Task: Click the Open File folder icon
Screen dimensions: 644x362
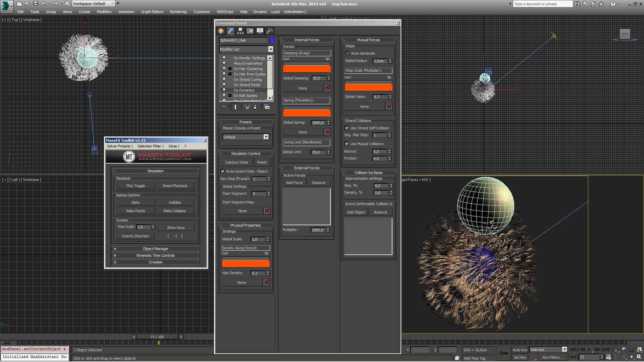Action: 28,4
